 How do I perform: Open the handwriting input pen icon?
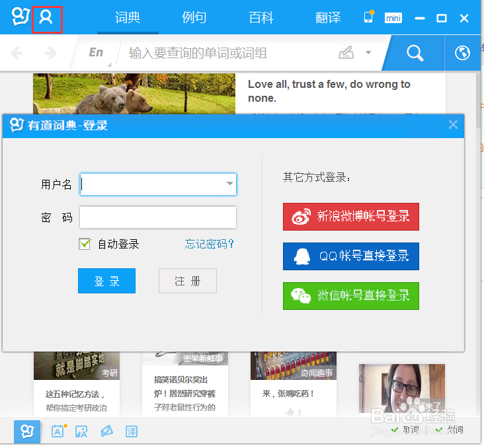[346, 52]
